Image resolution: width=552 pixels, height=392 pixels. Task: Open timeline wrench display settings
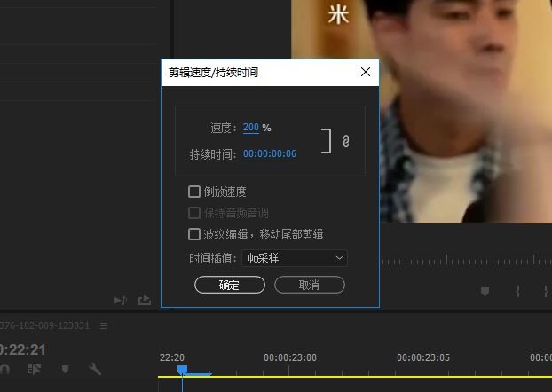pos(95,369)
